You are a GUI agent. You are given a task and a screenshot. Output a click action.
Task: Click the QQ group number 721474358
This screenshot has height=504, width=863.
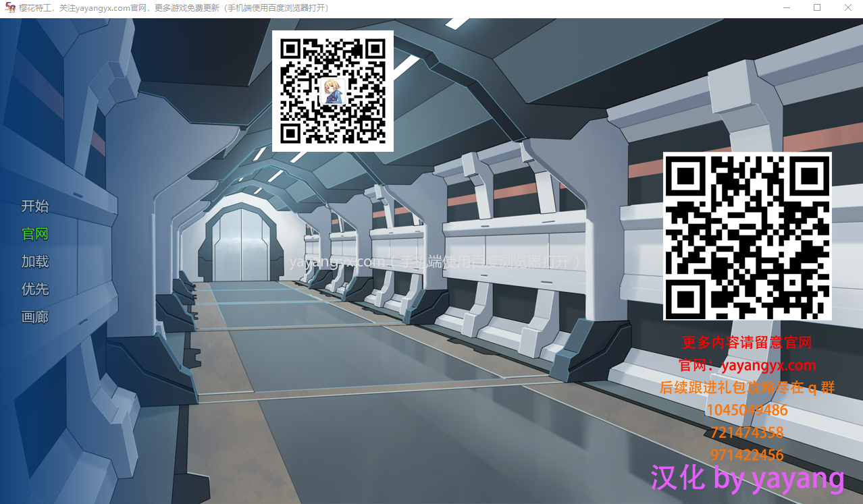click(x=747, y=432)
